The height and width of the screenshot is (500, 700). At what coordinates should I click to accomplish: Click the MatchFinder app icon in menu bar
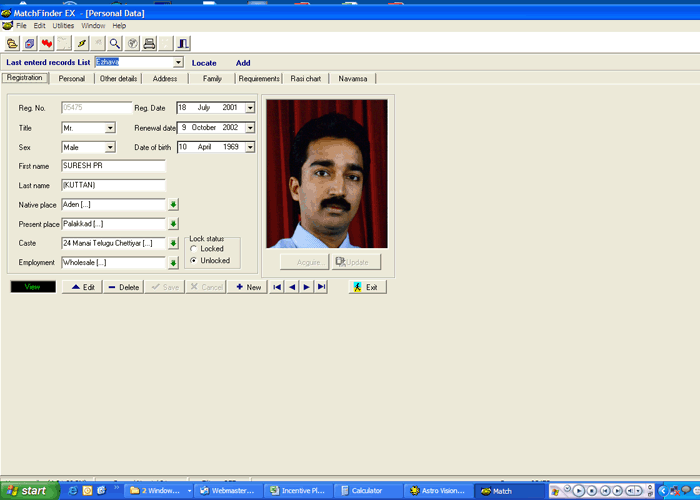(7, 25)
